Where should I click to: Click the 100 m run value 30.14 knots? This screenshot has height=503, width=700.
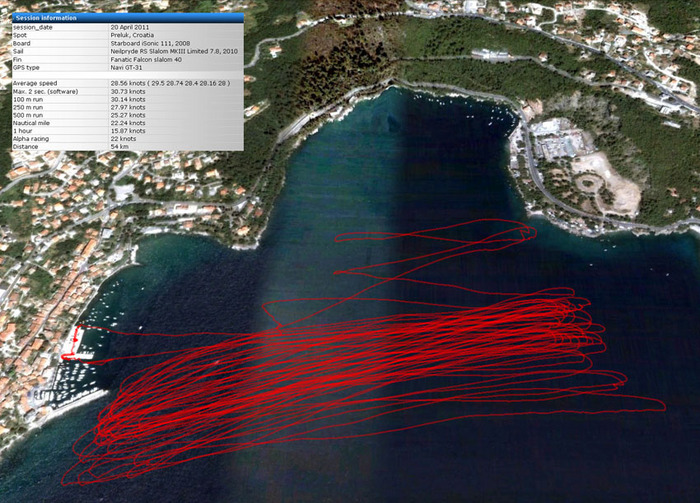pos(128,99)
